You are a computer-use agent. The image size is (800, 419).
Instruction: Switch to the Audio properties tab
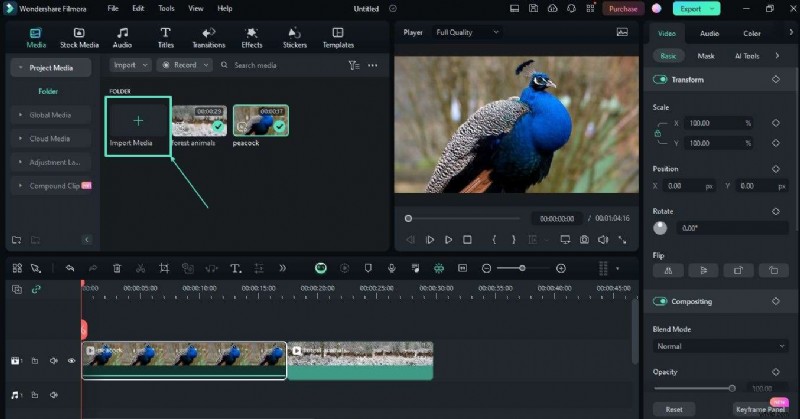coord(709,33)
